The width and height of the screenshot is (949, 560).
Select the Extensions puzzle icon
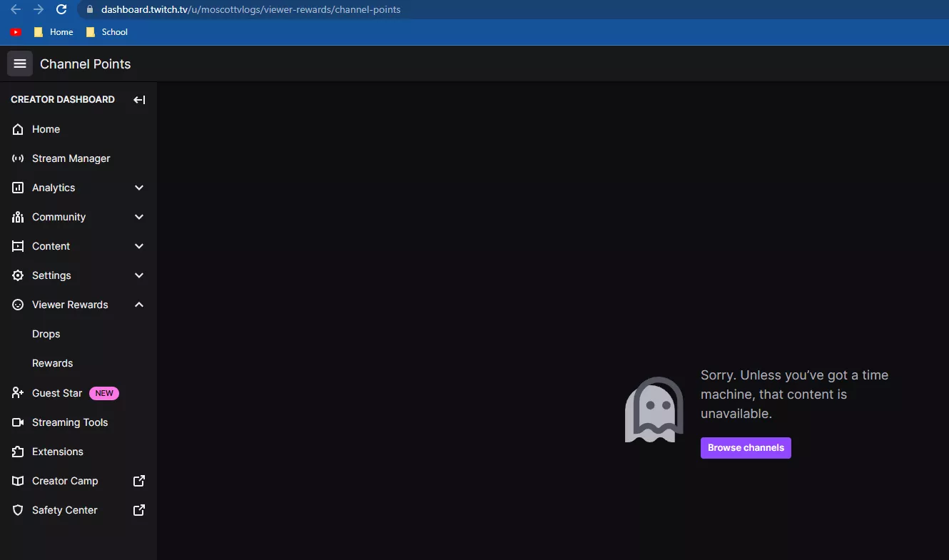(x=17, y=452)
